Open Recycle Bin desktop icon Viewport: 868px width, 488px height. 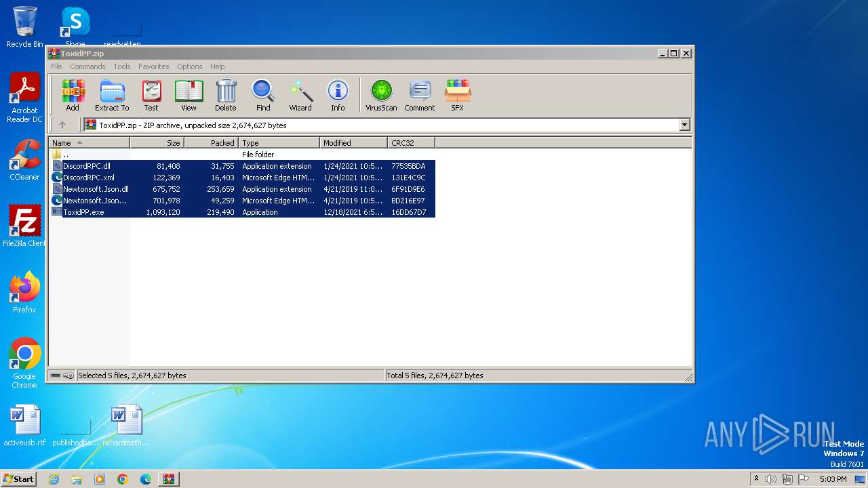24,27
